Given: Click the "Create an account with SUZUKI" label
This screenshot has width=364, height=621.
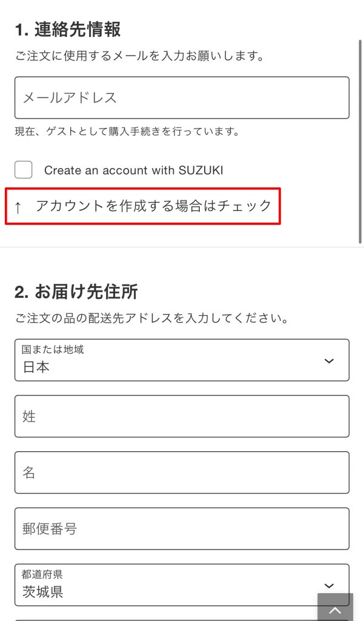Looking at the screenshot, I should [133, 170].
